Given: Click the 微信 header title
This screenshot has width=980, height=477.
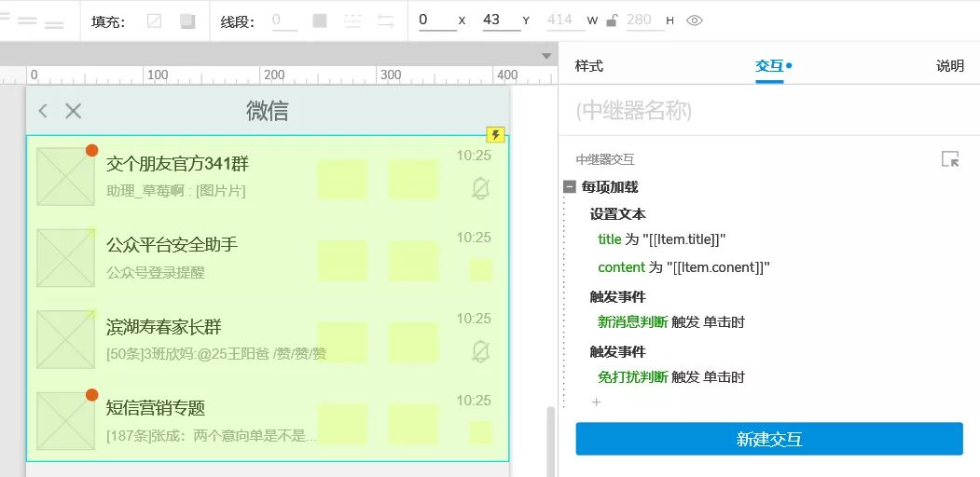Looking at the screenshot, I should coord(267,111).
